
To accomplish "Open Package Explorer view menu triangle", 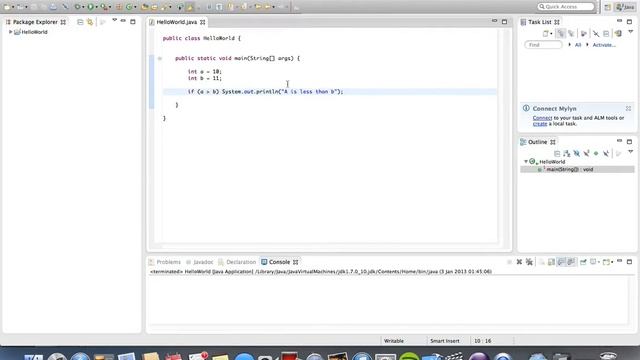I will pyautogui.click(x=114, y=20).
